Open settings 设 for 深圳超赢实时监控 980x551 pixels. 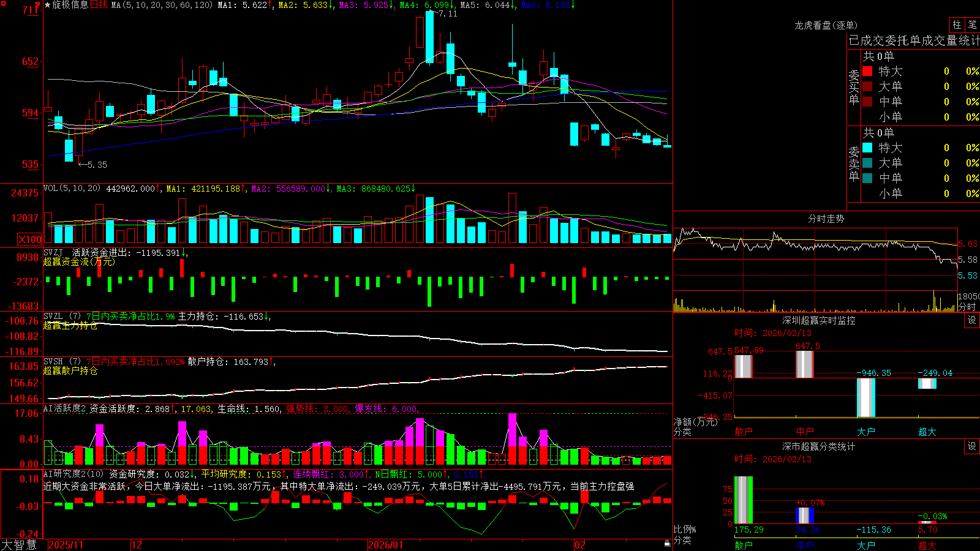972,320
